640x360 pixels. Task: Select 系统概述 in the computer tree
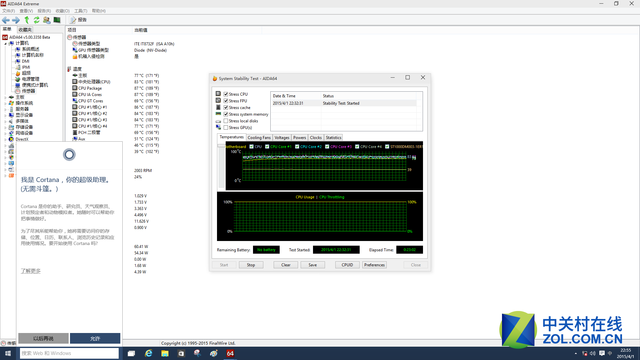tap(30, 49)
